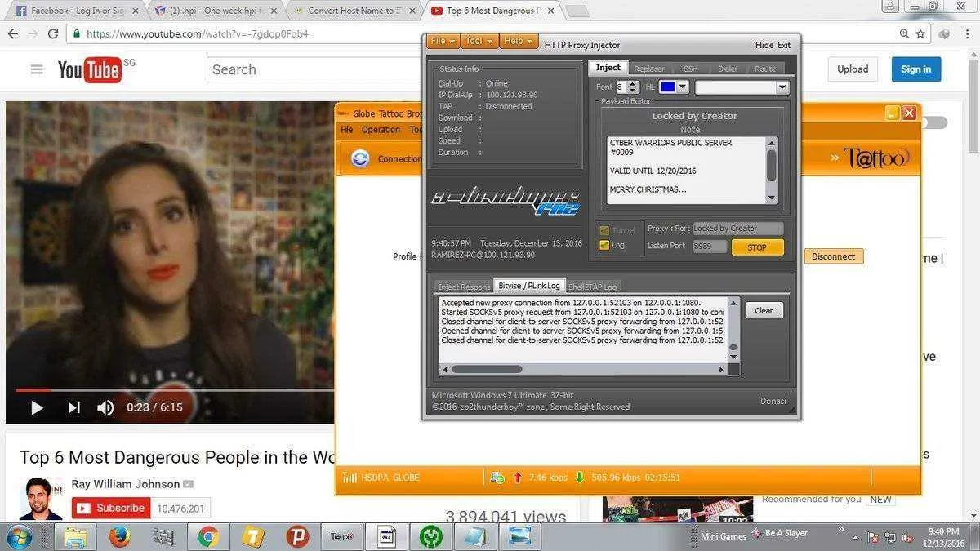Open Globe Tattoo Operation menu
The width and height of the screenshot is (980, 551).
pos(381,130)
